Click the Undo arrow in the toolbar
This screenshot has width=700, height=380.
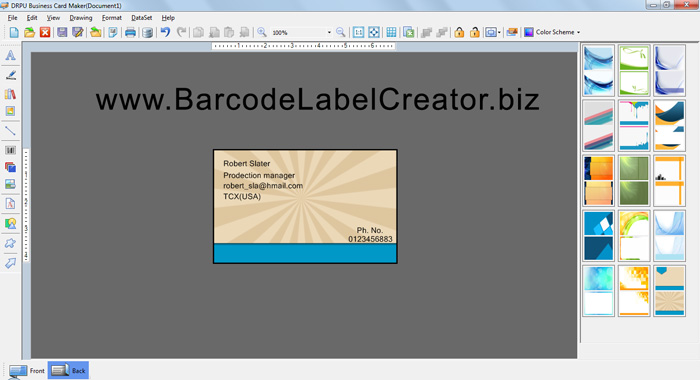coord(165,32)
